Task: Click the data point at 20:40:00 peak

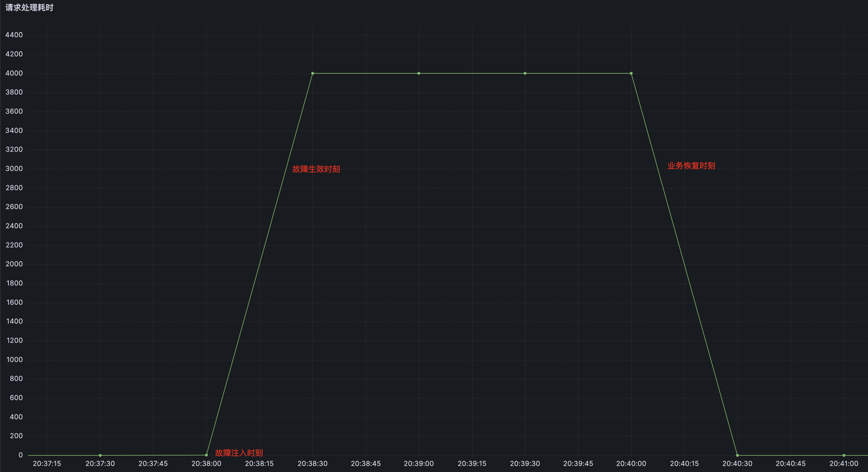Action: pyautogui.click(x=631, y=73)
